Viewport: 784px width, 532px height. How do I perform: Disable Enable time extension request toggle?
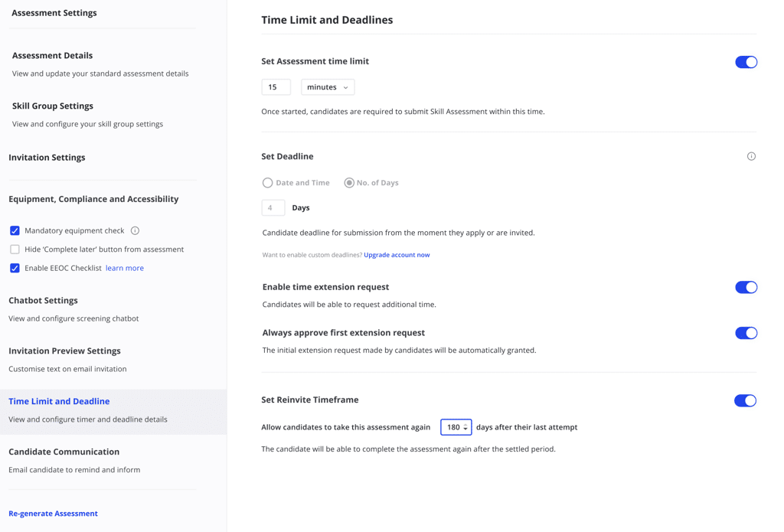pos(746,287)
